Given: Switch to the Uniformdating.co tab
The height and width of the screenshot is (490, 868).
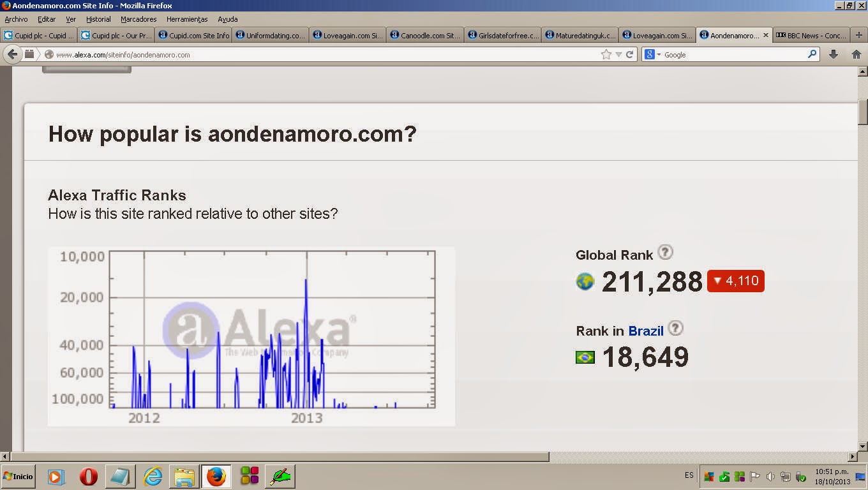Looking at the screenshot, I should pos(271,36).
